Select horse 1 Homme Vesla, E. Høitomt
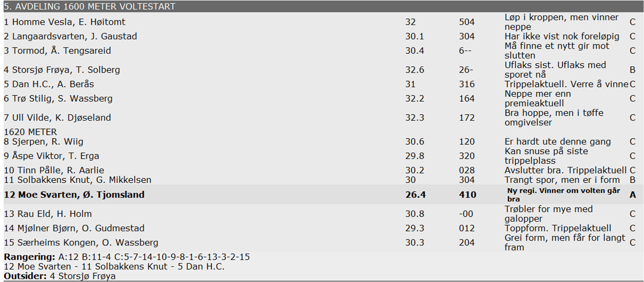Screen dimensions: 644x282 tap(65, 22)
